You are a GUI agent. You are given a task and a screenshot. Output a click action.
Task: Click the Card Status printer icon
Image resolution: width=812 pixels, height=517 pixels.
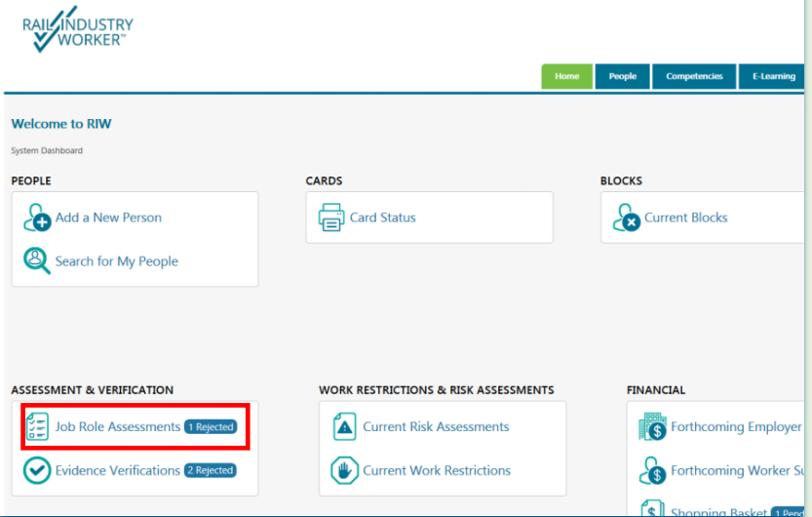pos(331,218)
